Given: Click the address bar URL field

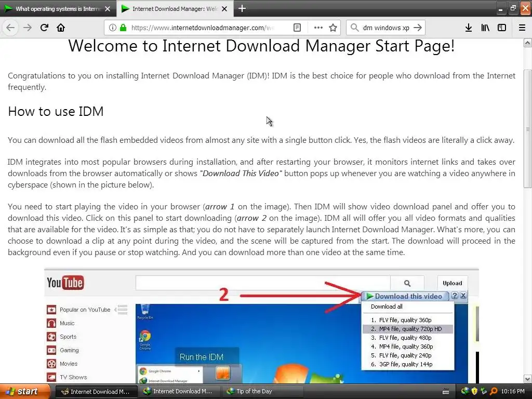Looking at the screenshot, I should (203, 28).
